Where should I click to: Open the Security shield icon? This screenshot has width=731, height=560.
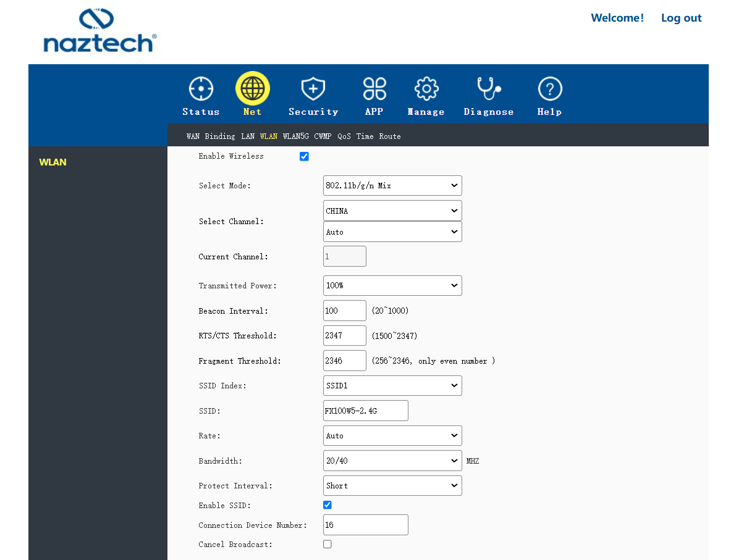(x=313, y=88)
